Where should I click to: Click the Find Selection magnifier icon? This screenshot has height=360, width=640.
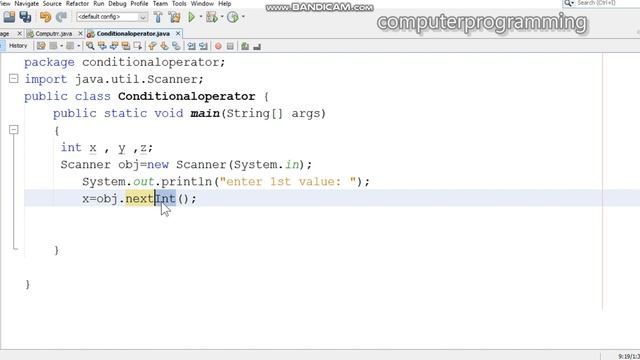click(90, 46)
